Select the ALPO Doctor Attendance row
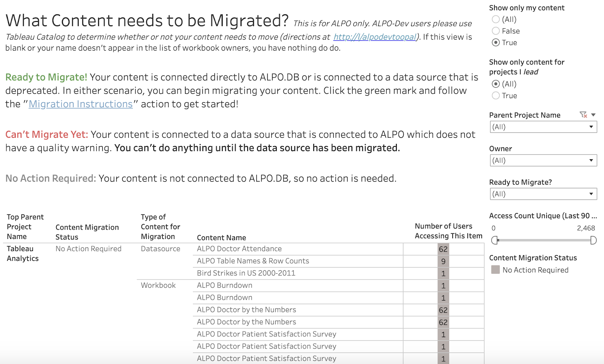This screenshot has height=364, width=604. click(x=239, y=249)
